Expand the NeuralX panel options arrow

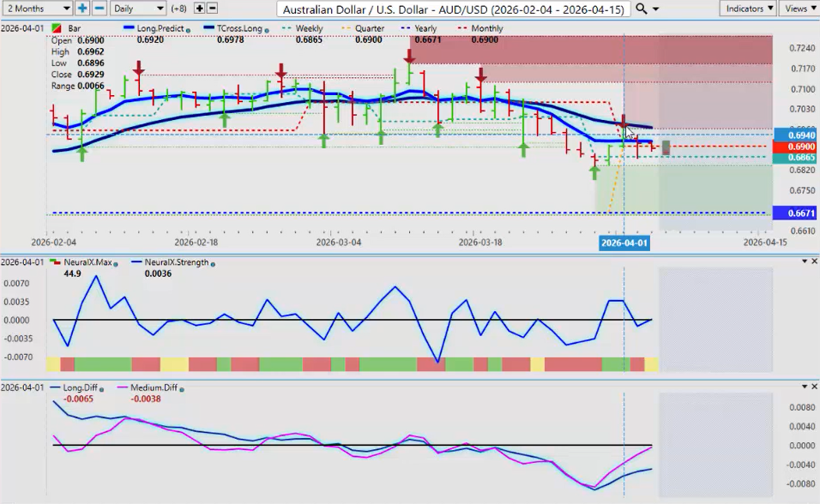click(x=804, y=261)
